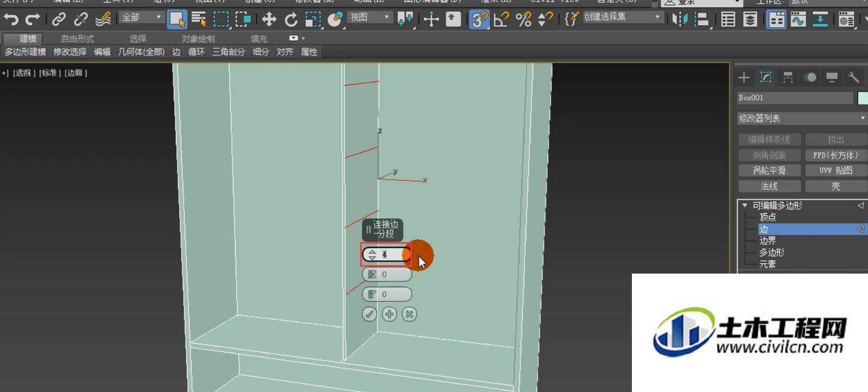Select the Unlink selection tool

coord(81,20)
